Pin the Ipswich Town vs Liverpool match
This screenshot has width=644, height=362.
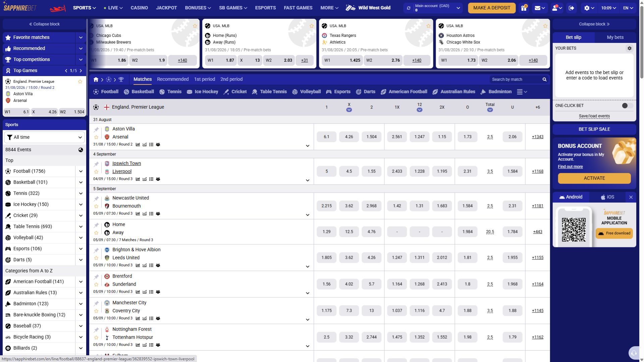coord(96,164)
